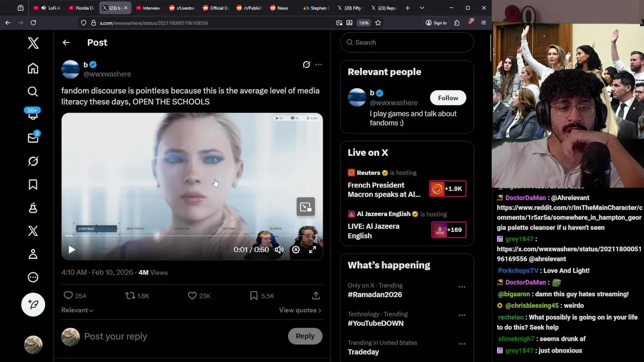Screen dimensions: 644x362
Task: Switch to the News Reddit tab
Action: coord(283,8)
